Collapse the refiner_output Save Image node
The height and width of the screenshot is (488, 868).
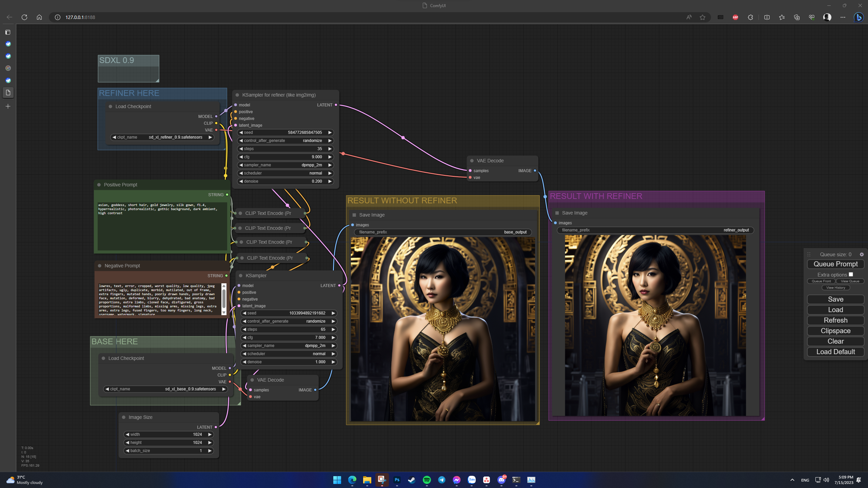(x=557, y=213)
